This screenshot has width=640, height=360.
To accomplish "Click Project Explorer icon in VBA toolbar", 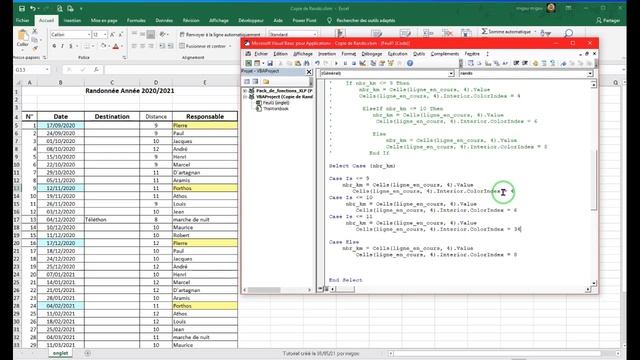I will pos(373,63).
